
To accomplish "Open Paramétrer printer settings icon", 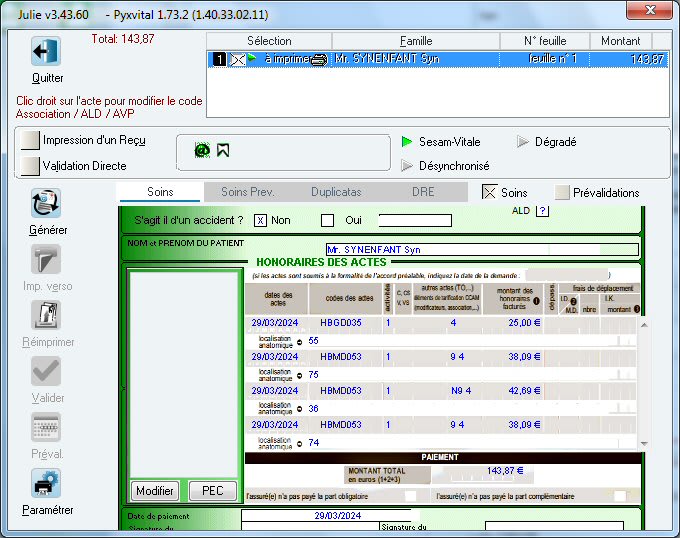I will point(46,483).
